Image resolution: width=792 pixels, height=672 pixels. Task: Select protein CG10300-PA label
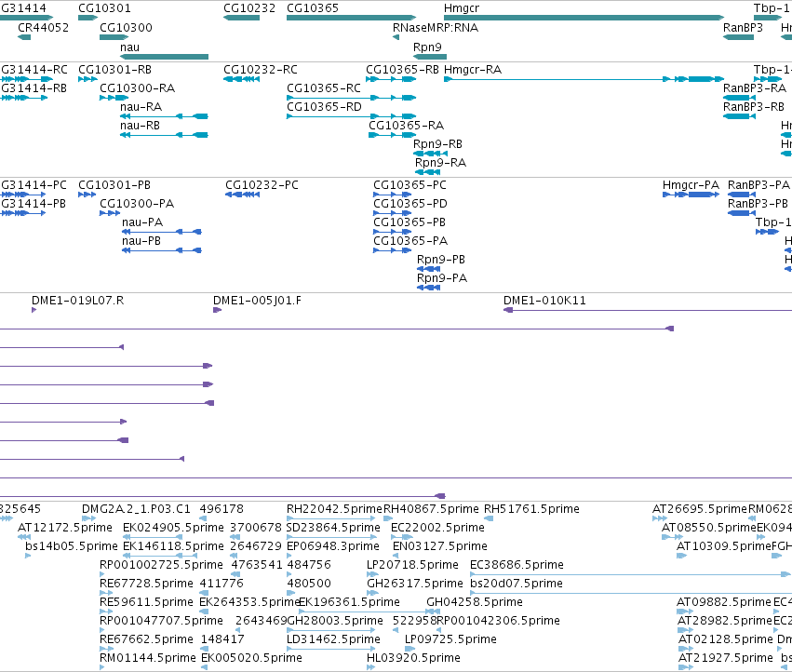137,204
